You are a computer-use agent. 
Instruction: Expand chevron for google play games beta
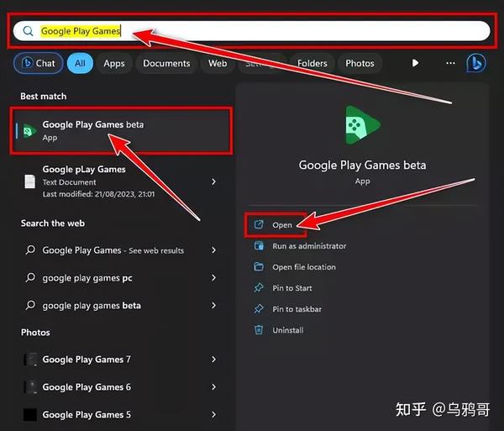213,305
